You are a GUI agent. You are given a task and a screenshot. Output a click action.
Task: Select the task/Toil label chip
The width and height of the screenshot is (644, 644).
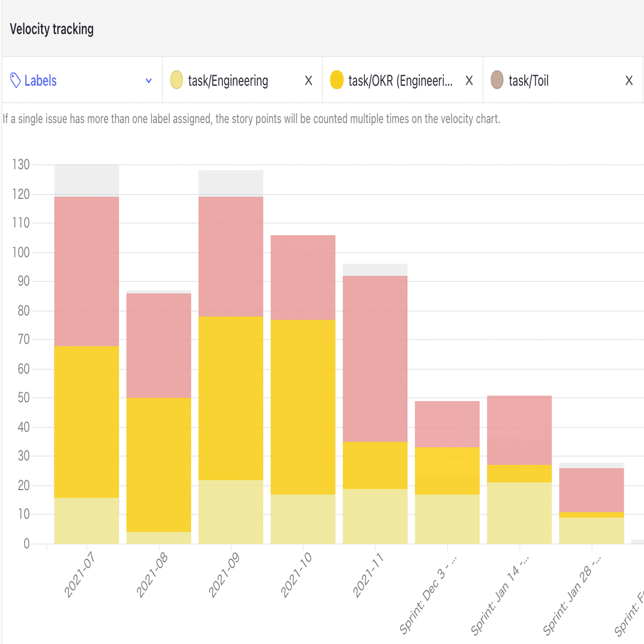coord(529,80)
